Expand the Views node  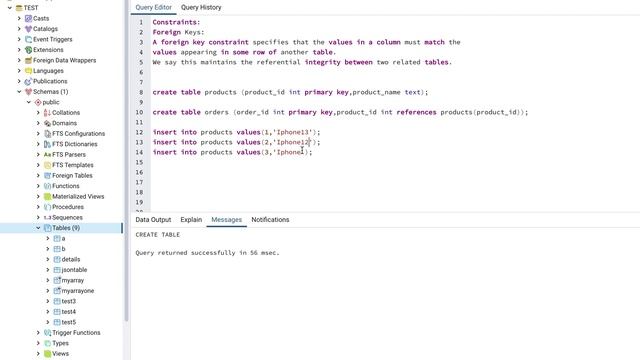point(38,354)
